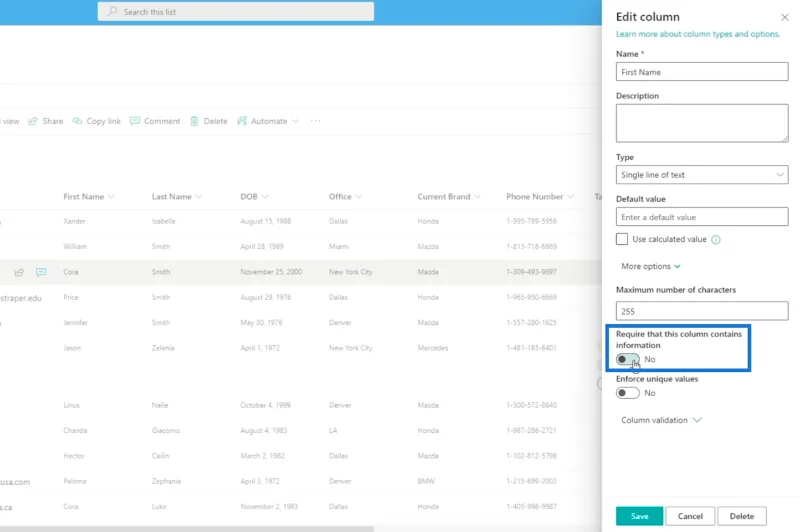Click the Copy link command
The height and width of the screenshot is (532, 800).
pyautogui.click(x=97, y=121)
